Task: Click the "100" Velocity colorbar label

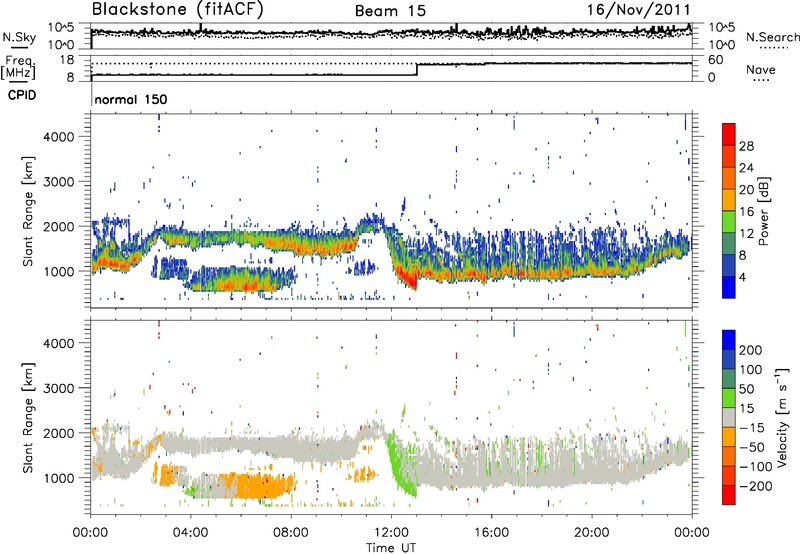Action: click(x=751, y=369)
